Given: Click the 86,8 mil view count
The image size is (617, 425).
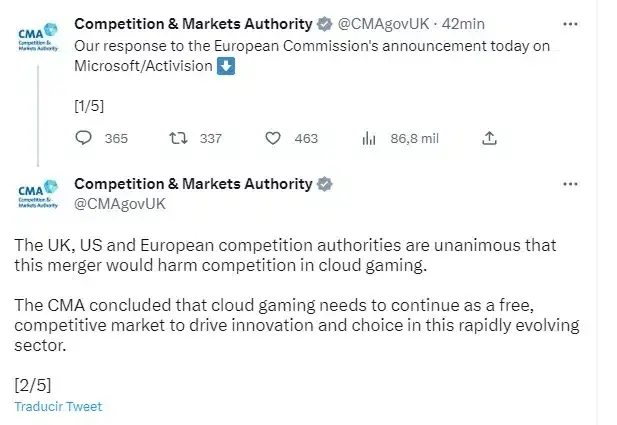Looking at the screenshot, I should (414, 139).
